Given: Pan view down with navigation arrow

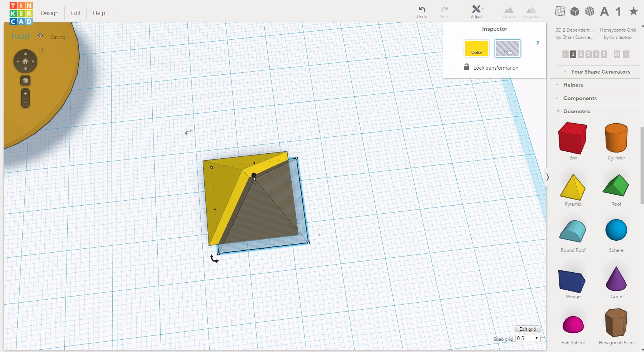Looking at the screenshot, I should (25, 69).
